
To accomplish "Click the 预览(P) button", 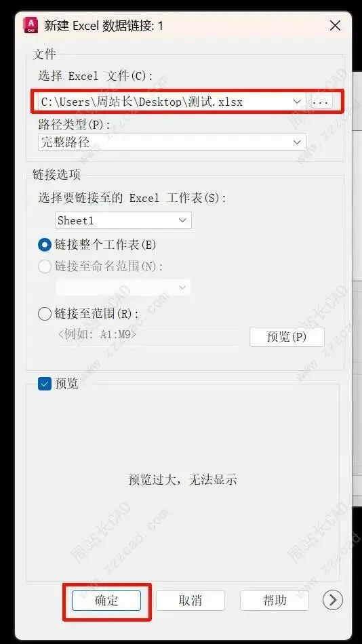I will [287, 337].
